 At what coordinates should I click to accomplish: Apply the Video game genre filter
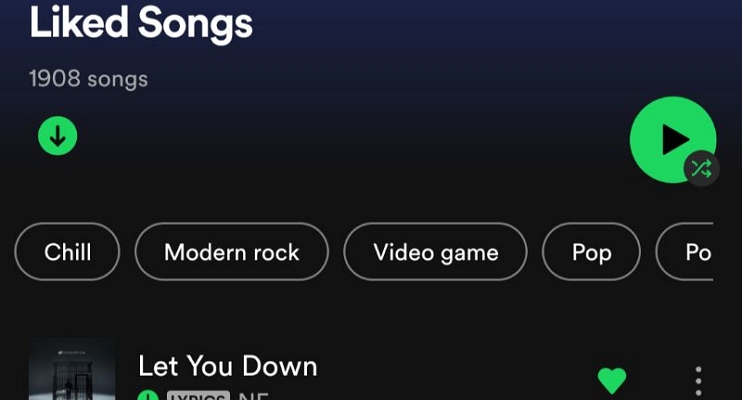(x=435, y=252)
